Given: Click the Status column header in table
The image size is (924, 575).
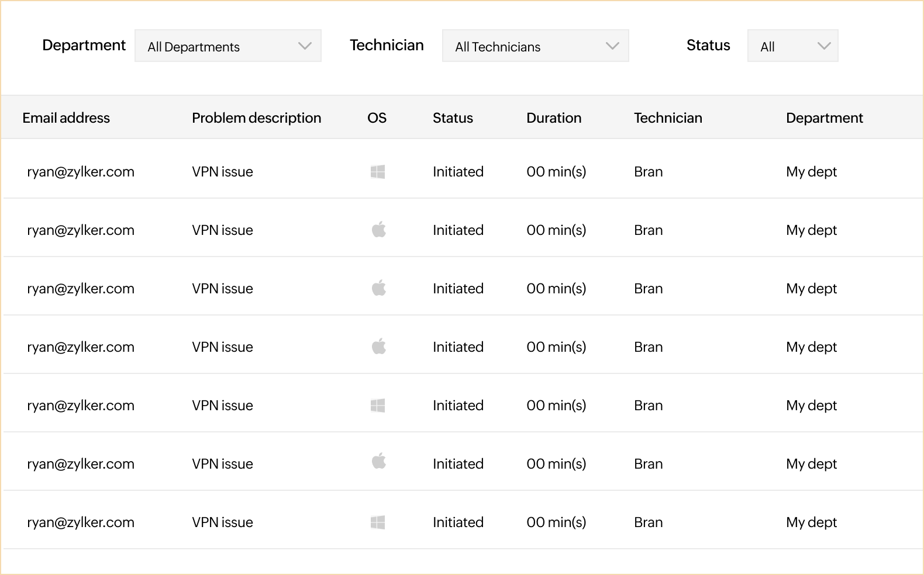Looking at the screenshot, I should click(453, 118).
